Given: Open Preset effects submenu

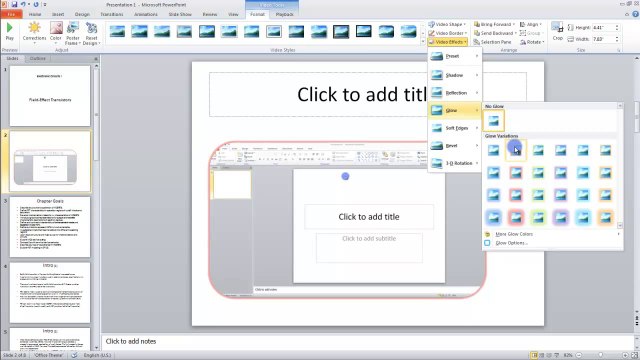Looking at the screenshot, I should coord(455,56).
